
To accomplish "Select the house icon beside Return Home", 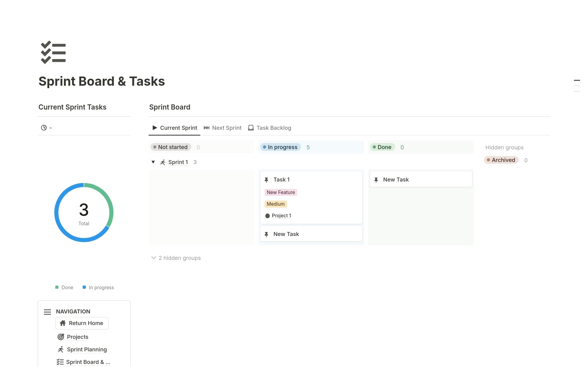I will point(63,323).
